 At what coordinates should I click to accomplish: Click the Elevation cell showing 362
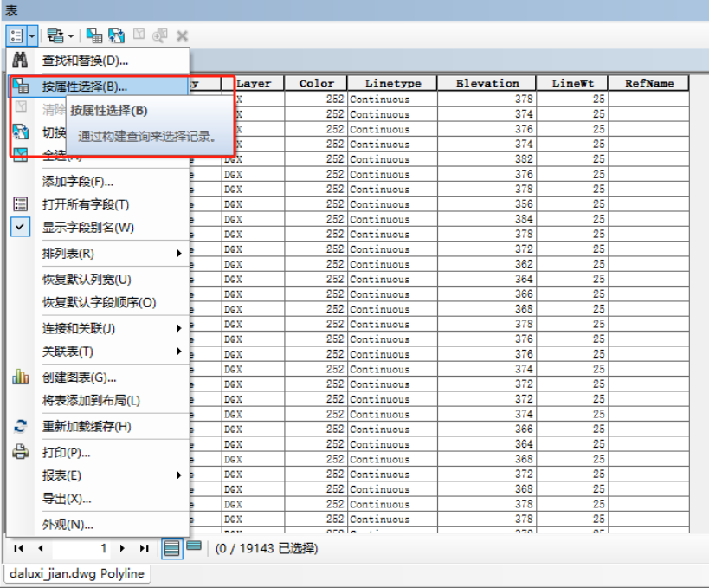pos(487,264)
